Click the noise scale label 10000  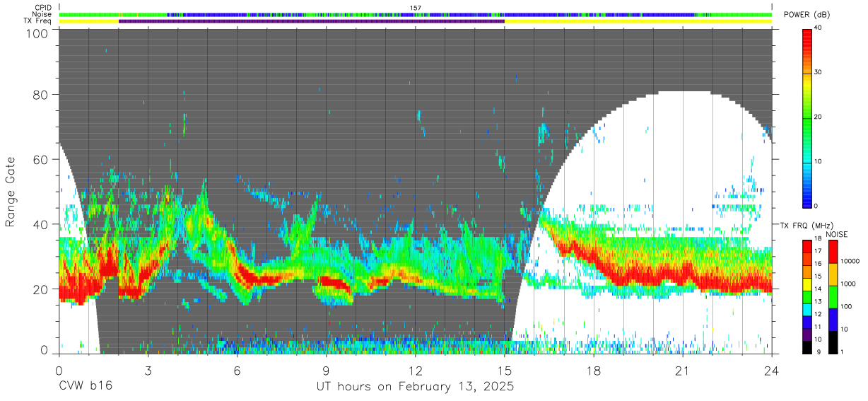[x=850, y=261]
